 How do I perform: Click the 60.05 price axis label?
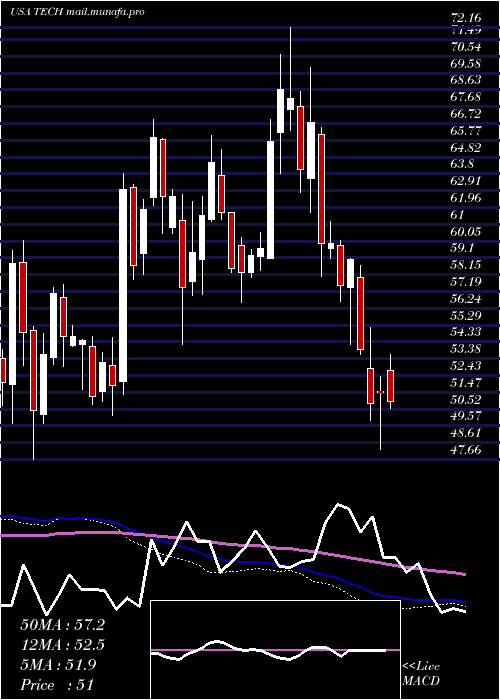pyautogui.click(x=466, y=232)
